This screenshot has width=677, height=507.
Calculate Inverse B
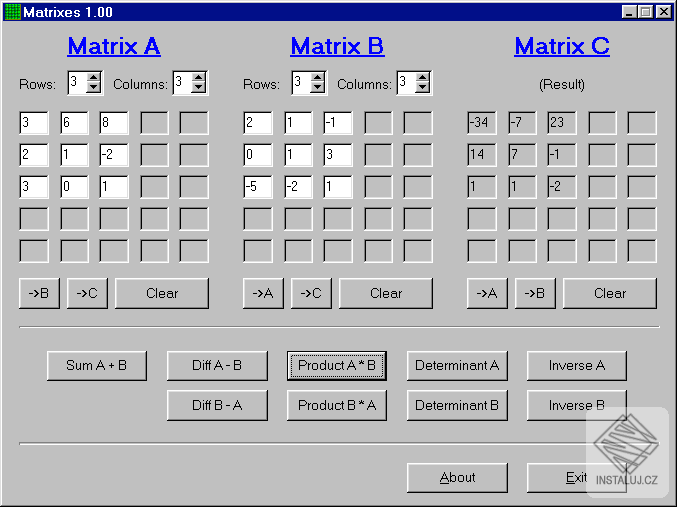[x=577, y=406]
